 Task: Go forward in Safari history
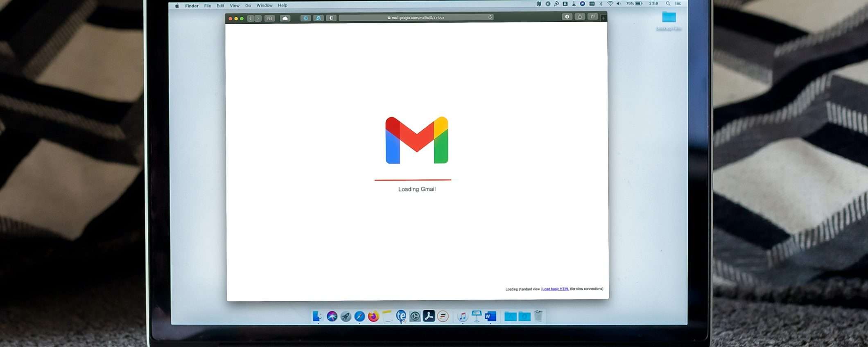point(258,18)
